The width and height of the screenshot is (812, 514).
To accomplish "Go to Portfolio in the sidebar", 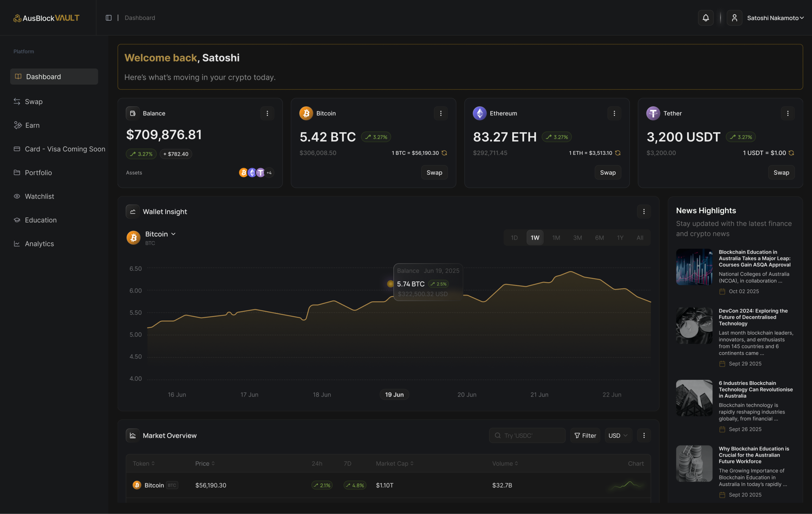I will pos(38,173).
